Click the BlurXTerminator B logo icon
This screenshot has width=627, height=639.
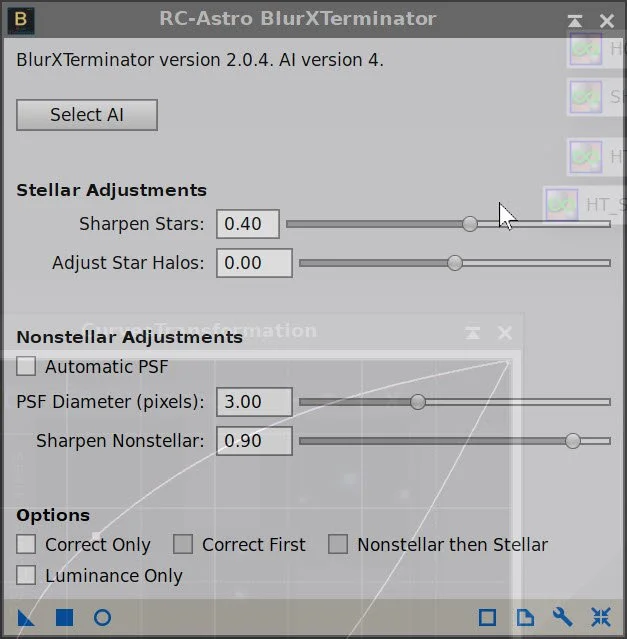coord(21,20)
